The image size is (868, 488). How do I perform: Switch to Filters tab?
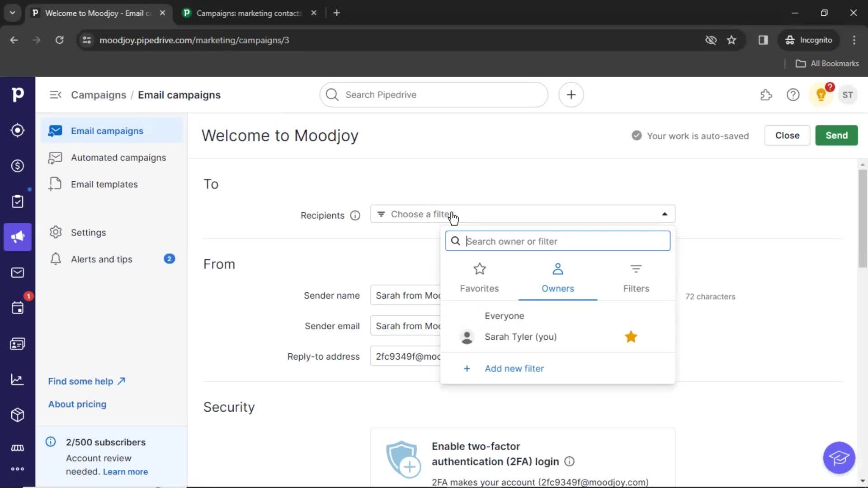pos(636,278)
